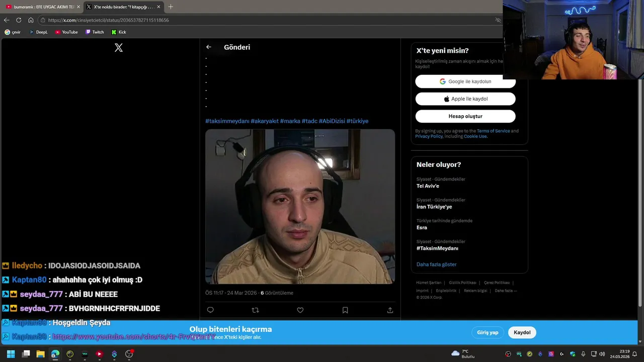Screen dimensions: 644x362
Task: Open the Terms of Service link
Action: coord(493,131)
